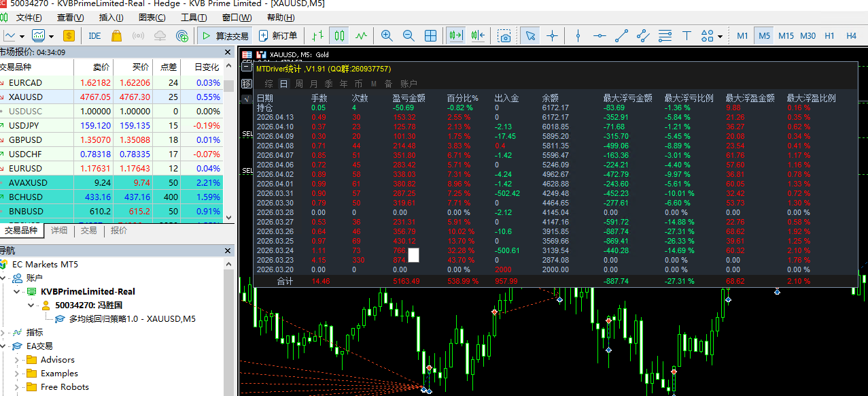Zoom in on the chart

pyautogui.click(x=387, y=35)
